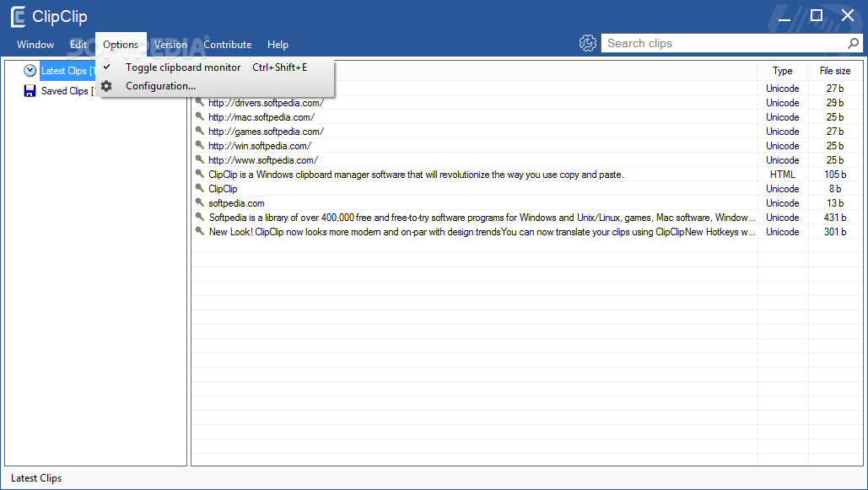Select the 'ClipClip is a Windows clipboard manager' clip
Image resolution: width=868 pixels, height=490 pixels.
417,175
